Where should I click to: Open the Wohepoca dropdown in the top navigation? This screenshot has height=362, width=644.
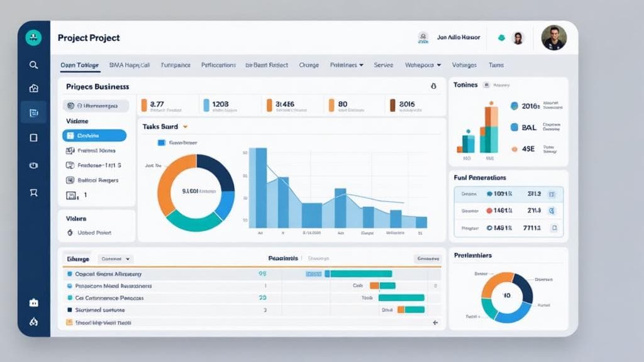pos(423,65)
